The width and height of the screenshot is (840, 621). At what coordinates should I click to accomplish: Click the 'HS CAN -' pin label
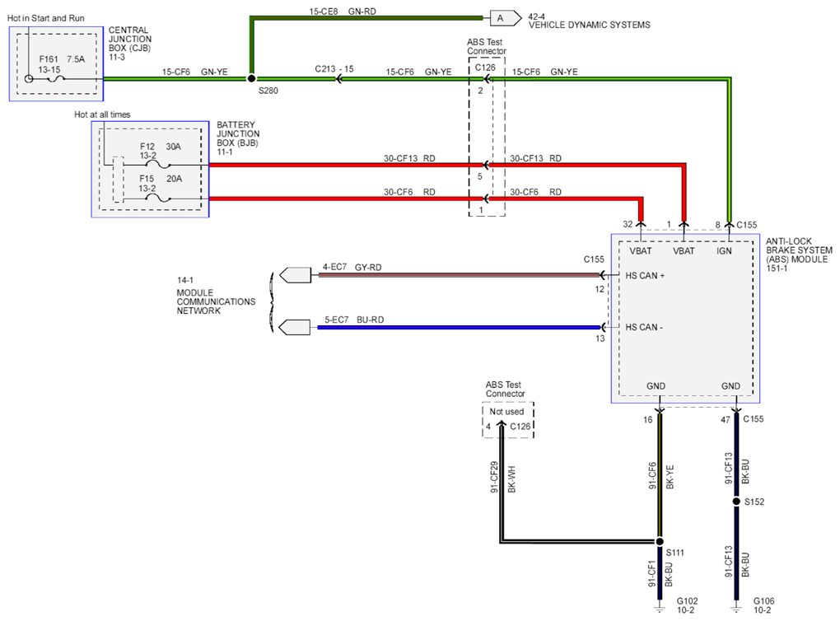[644, 327]
